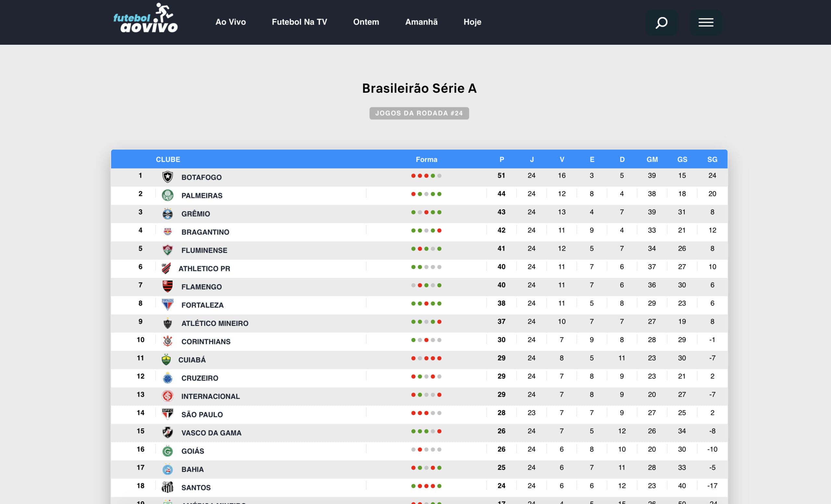This screenshot has width=831, height=504.
Task: Click the Atlético Mineiro club crest
Action: [167, 323]
